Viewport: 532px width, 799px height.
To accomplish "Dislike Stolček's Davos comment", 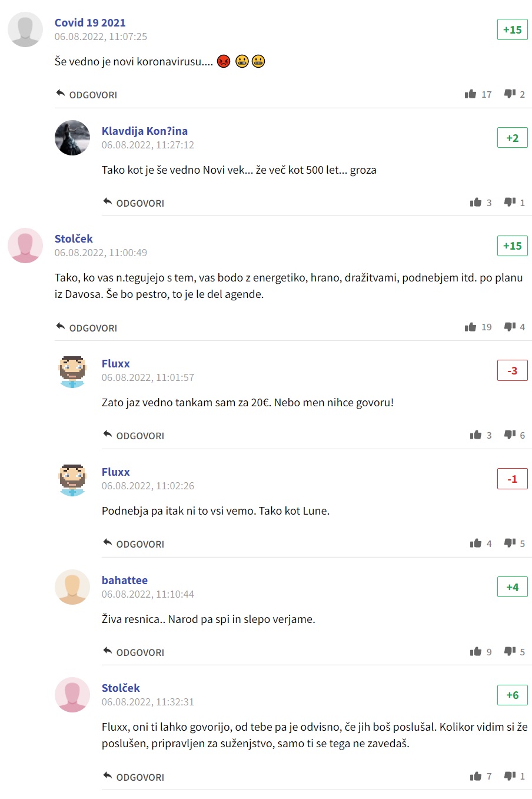I will (510, 327).
